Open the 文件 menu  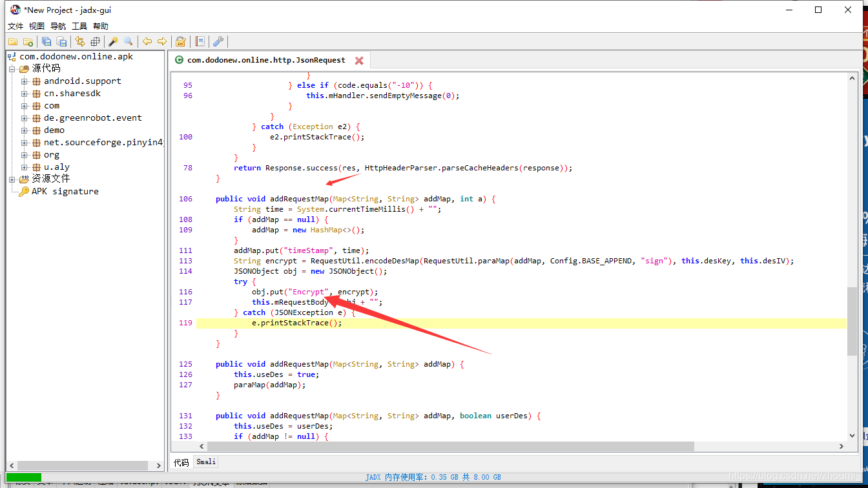click(15, 26)
